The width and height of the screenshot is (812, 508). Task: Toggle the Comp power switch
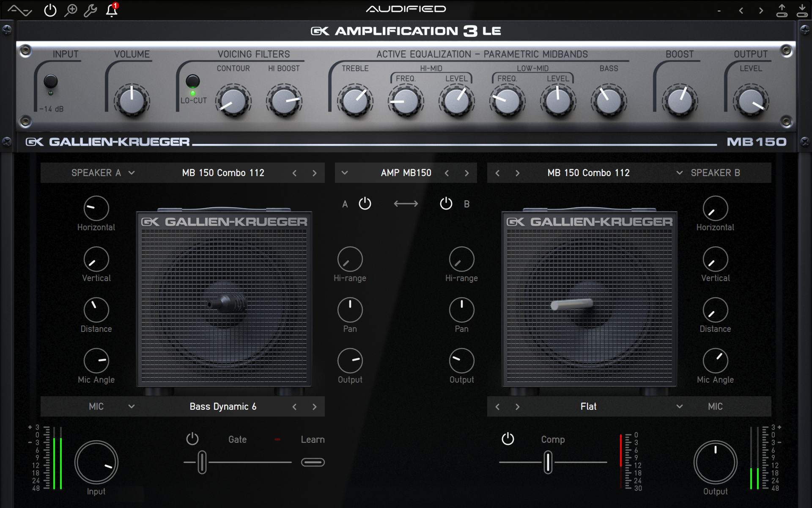pyautogui.click(x=507, y=439)
